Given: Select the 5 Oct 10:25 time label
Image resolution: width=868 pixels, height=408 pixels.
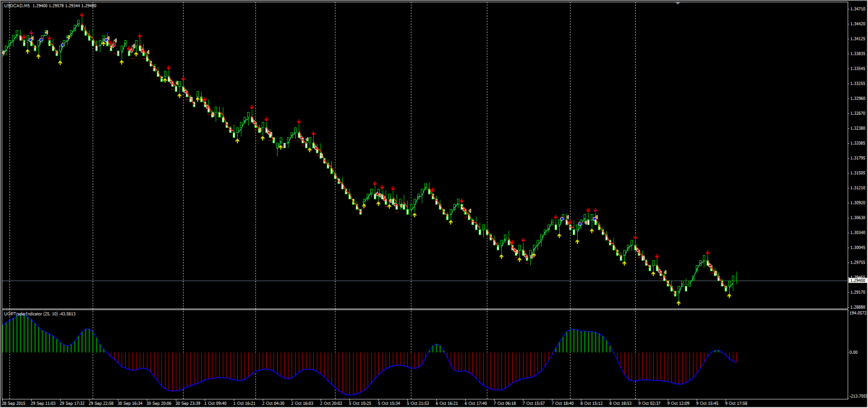Looking at the screenshot, I should pos(360,403).
